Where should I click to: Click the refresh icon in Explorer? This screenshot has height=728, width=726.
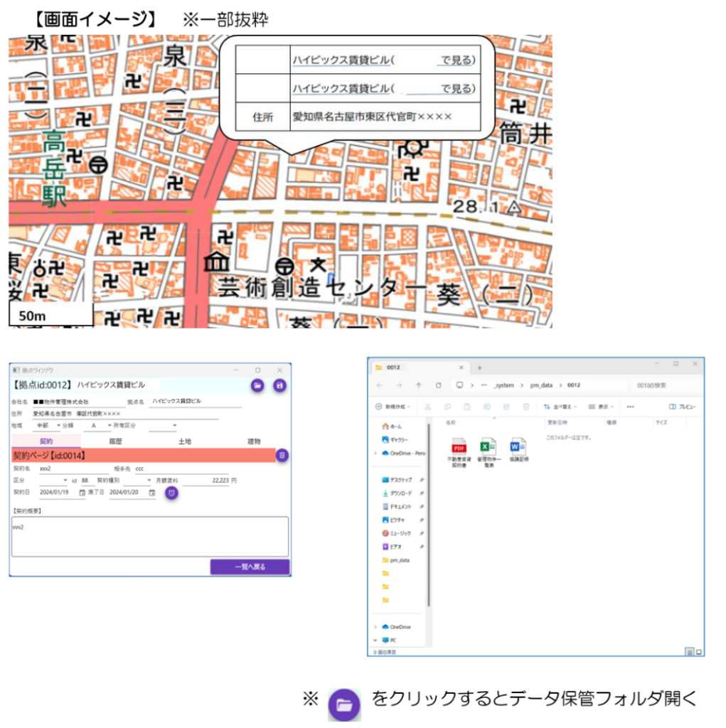(x=438, y=385)
